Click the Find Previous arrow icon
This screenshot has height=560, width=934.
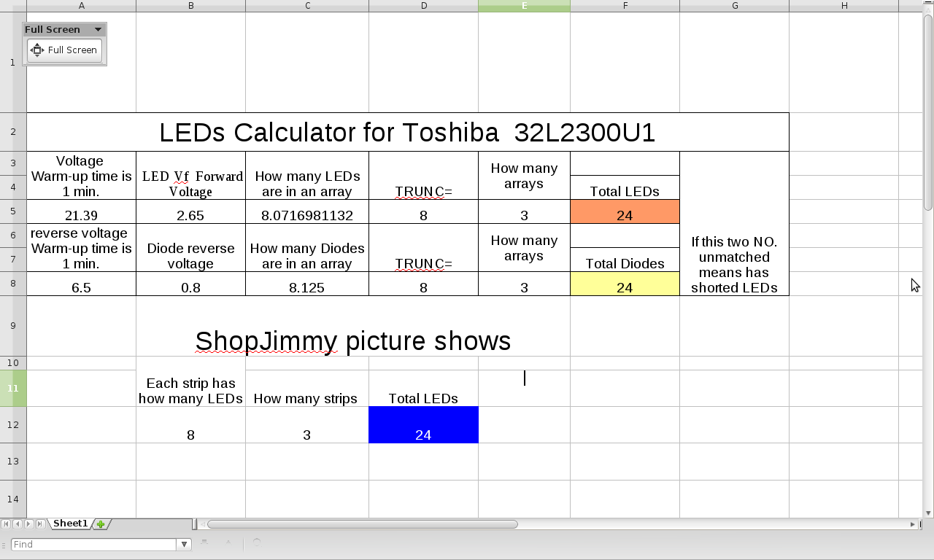pos(228,543)
